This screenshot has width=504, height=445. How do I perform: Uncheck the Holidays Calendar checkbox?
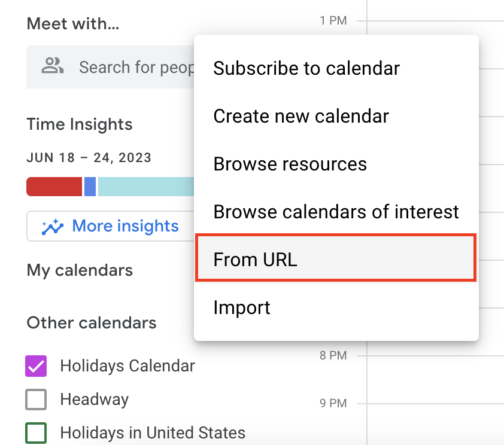[x=36, y=365]
